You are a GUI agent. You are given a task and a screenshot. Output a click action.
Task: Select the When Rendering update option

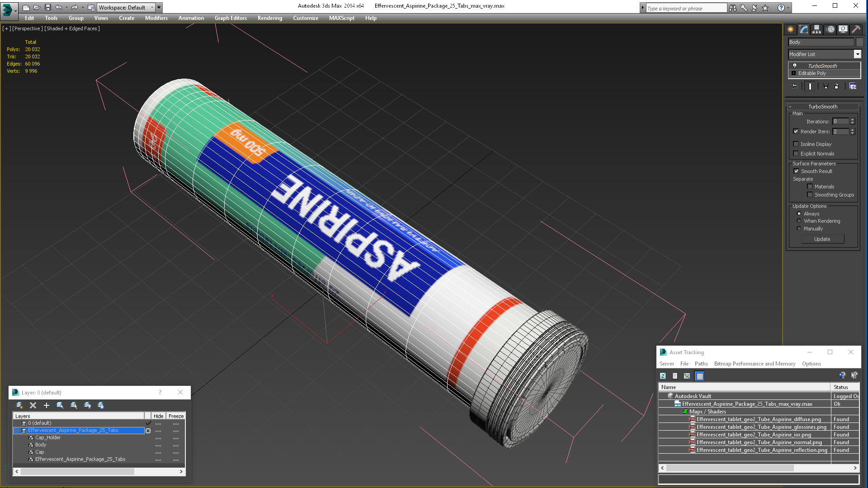coord(799,221)
